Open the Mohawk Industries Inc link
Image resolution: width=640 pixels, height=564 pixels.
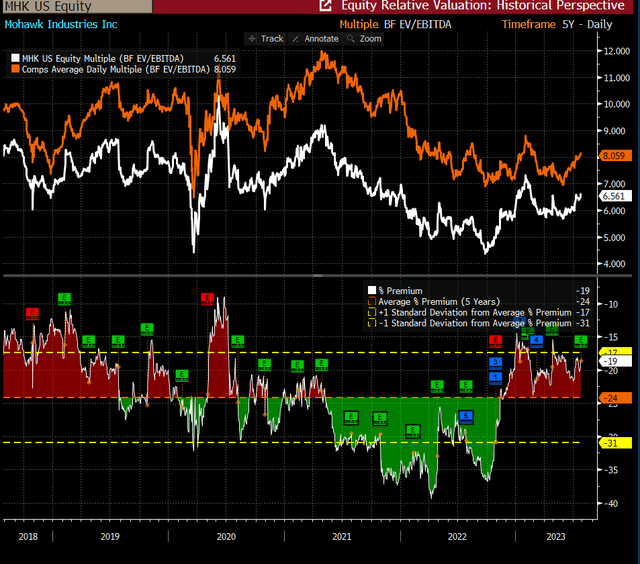61,24
